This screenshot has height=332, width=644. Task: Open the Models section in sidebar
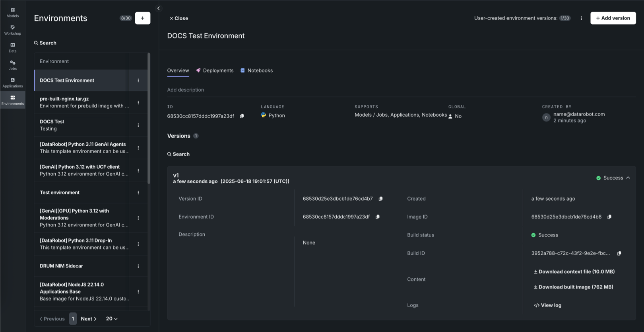coord(13,12)
